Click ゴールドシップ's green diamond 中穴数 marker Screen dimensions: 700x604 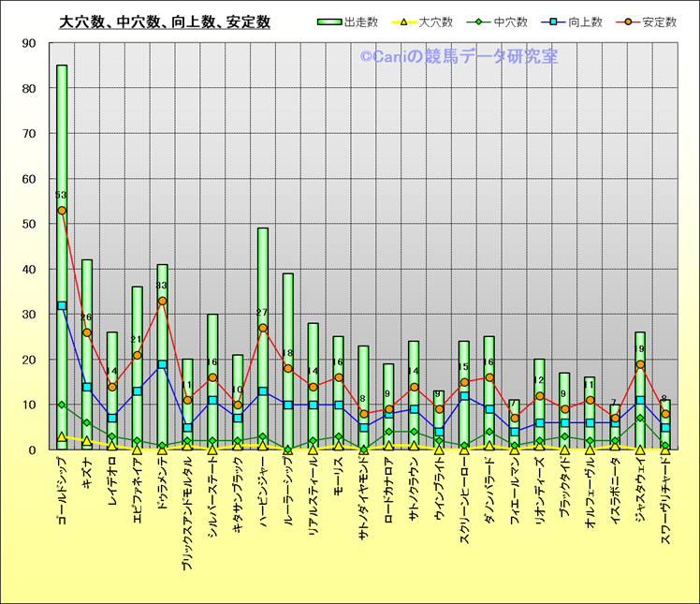[x=62, y=405]
